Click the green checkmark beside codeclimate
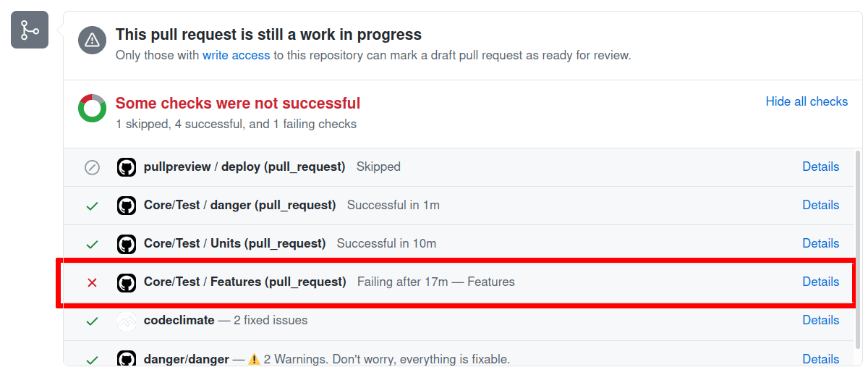The height and width of the screenshot is (375, 868). point(92,321)
